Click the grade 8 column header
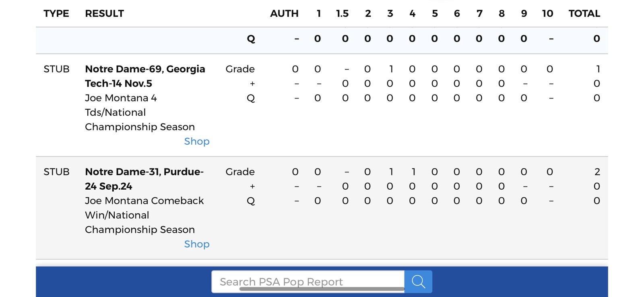Viewport: 644px width, 297px height. pyautogui.click(x=502, y=14)
